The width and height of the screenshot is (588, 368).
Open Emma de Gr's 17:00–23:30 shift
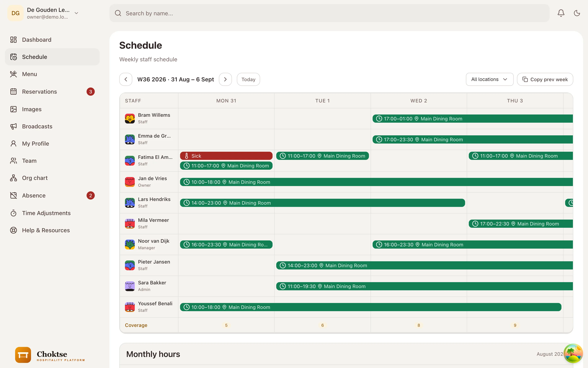click(x=473, y=139)
